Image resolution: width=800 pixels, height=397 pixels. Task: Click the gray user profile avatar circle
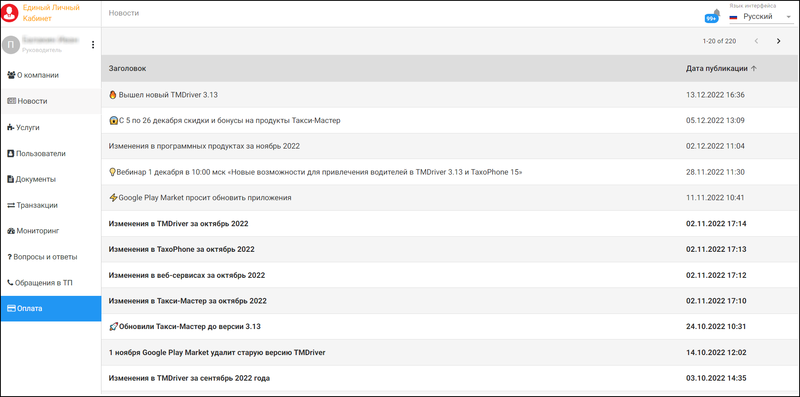tap(11, 45)
